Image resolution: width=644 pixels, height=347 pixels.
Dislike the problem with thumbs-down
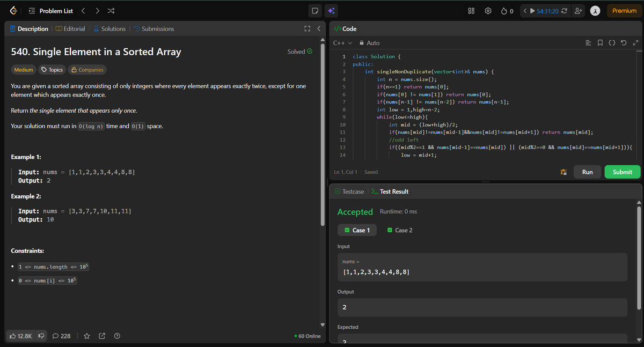[x=41, y=336]
